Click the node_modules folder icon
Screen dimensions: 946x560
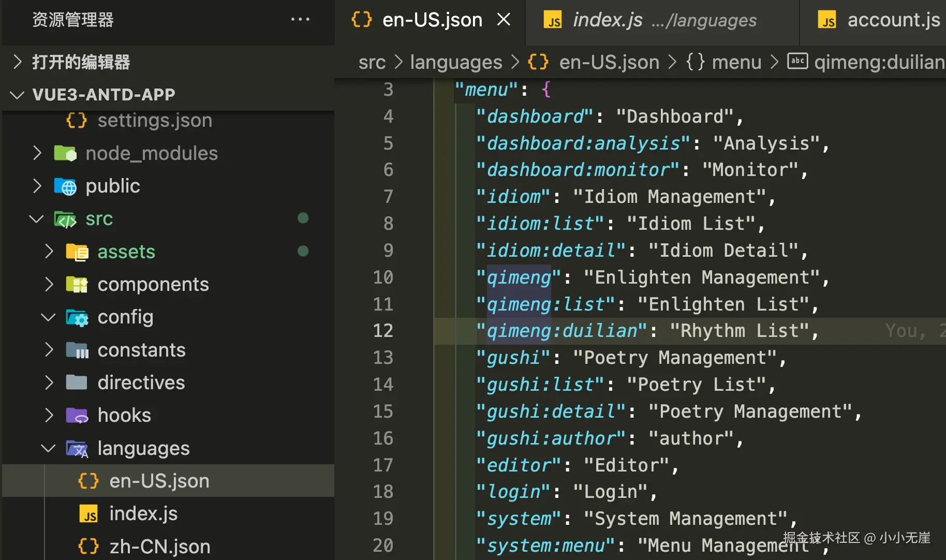65,153
